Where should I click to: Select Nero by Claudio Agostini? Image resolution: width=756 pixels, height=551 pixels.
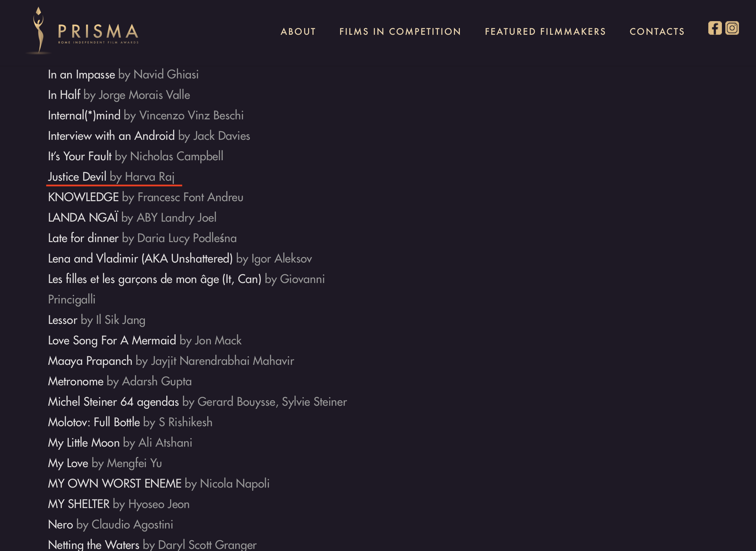[x=110, y=524]
